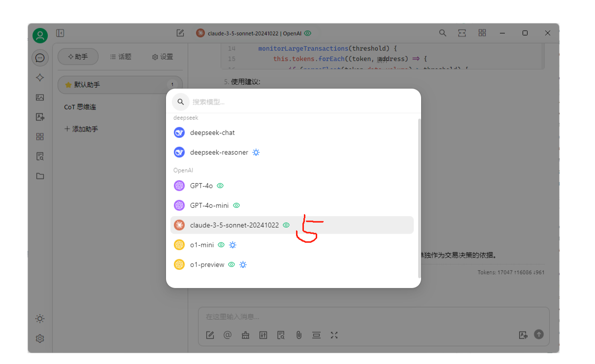Click the green user avatar icon
Viewport: 595px width, 364px height.
(x=40, y=35)
